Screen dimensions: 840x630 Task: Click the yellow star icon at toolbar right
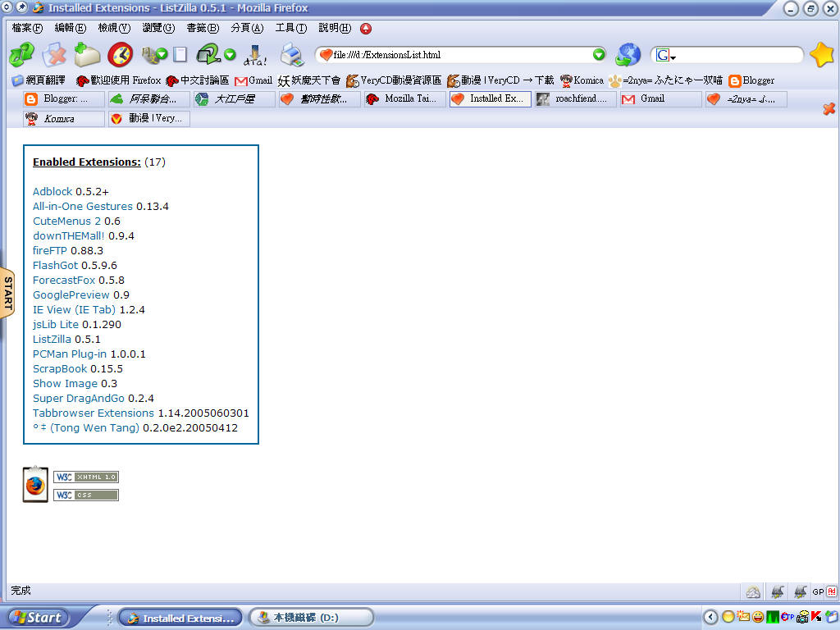[821, 55]
